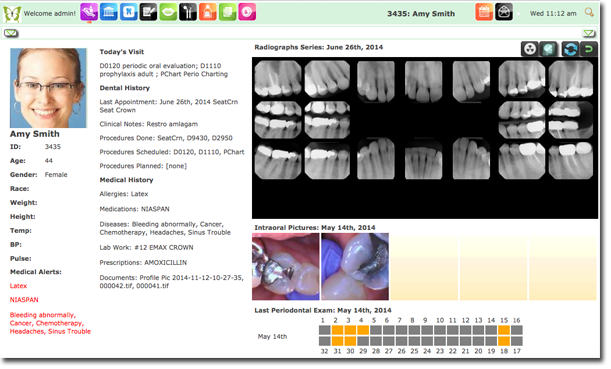This screenshot has height=369, width=611.
Task: Expand the green envelope-shaped toggle on left
Action: pyautogui.click(x=11, y=34)
